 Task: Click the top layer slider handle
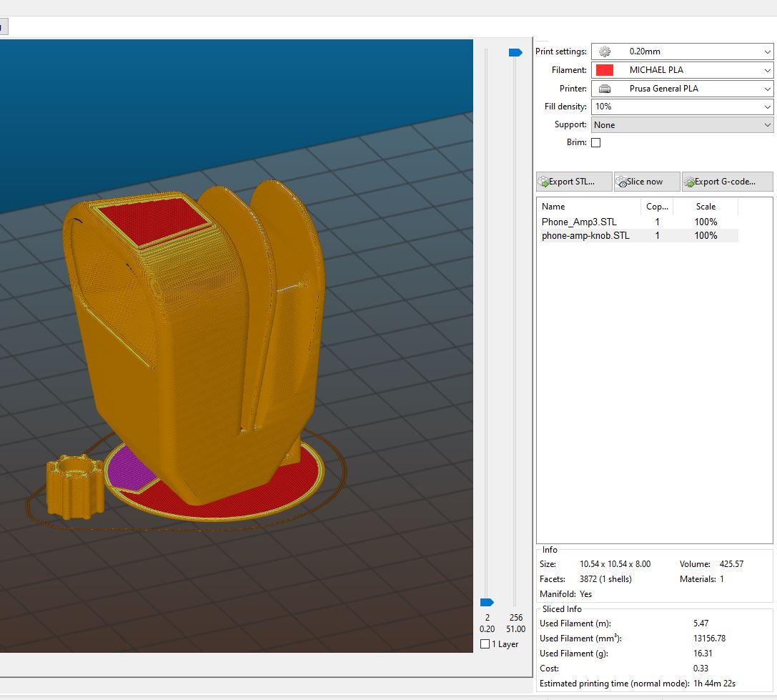pyautogui.click(x=515, y=52)
